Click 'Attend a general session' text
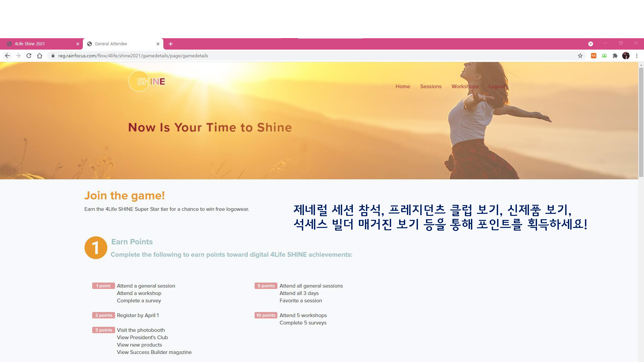644x362 pixels. tap(146, 286)
